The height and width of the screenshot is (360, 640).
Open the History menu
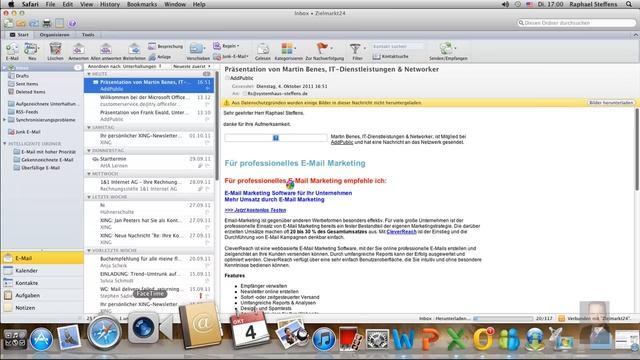coord(110,4)
